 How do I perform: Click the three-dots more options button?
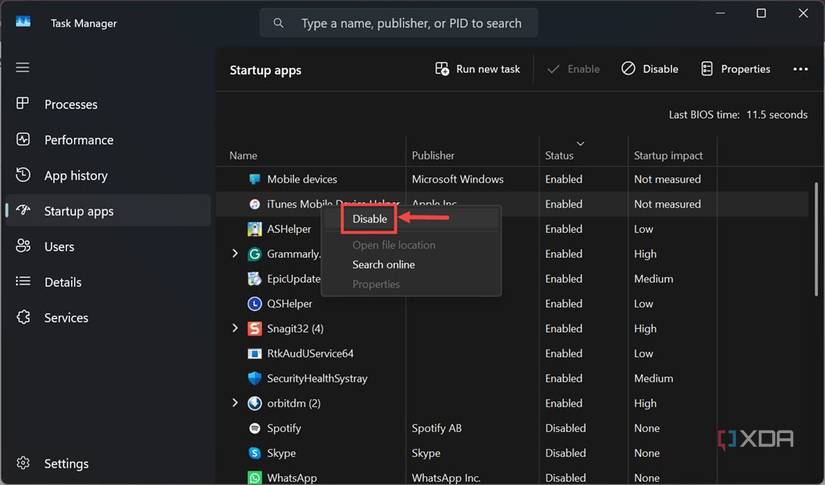tap(800, 69)
